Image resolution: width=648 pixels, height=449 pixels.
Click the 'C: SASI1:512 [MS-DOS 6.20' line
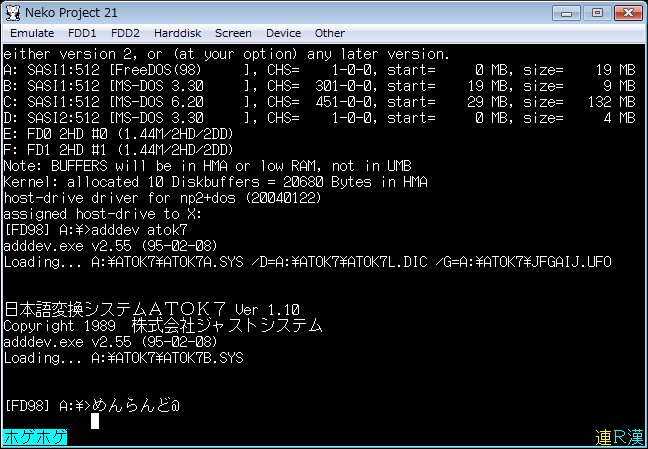pos(319,102)
